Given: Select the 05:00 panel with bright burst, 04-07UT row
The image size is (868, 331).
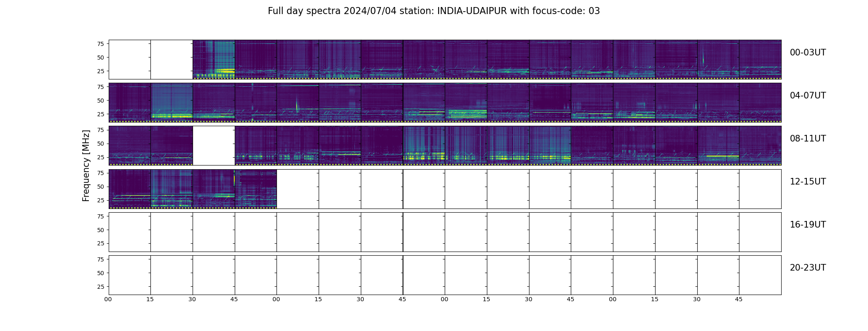Looking at the screenshot, I should tap(298, 103).
